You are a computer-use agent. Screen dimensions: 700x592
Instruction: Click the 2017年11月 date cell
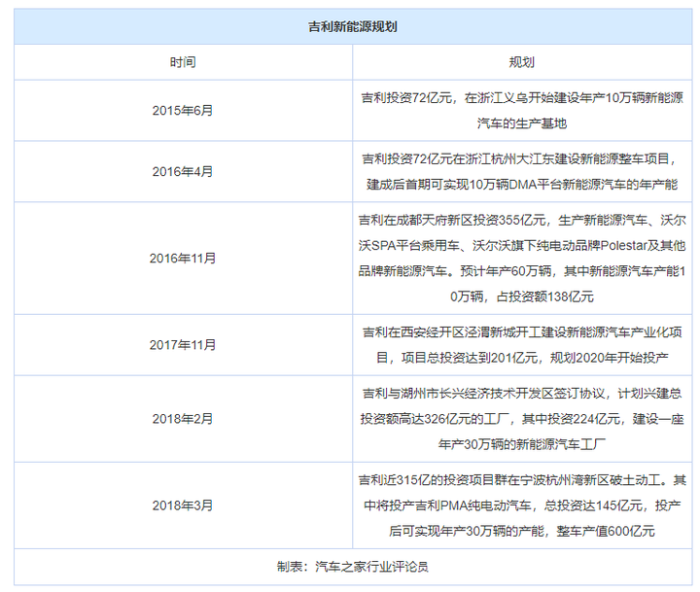point(183,345)
